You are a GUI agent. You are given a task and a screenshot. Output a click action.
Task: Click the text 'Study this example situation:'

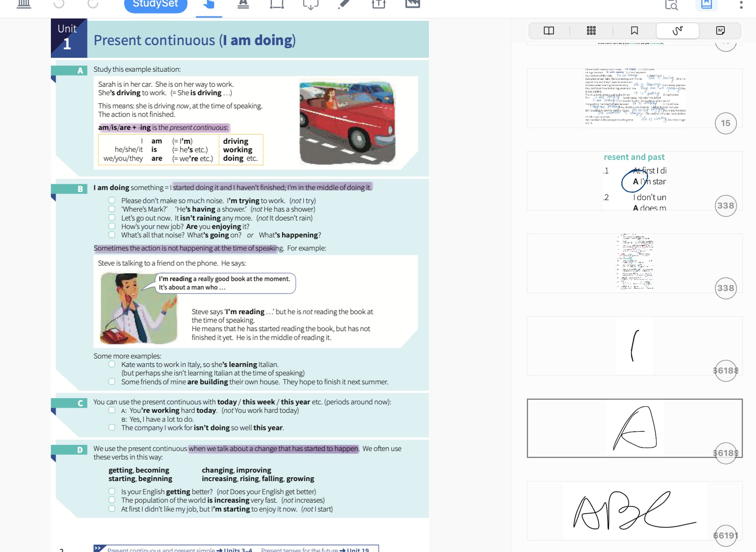[137, 69]
